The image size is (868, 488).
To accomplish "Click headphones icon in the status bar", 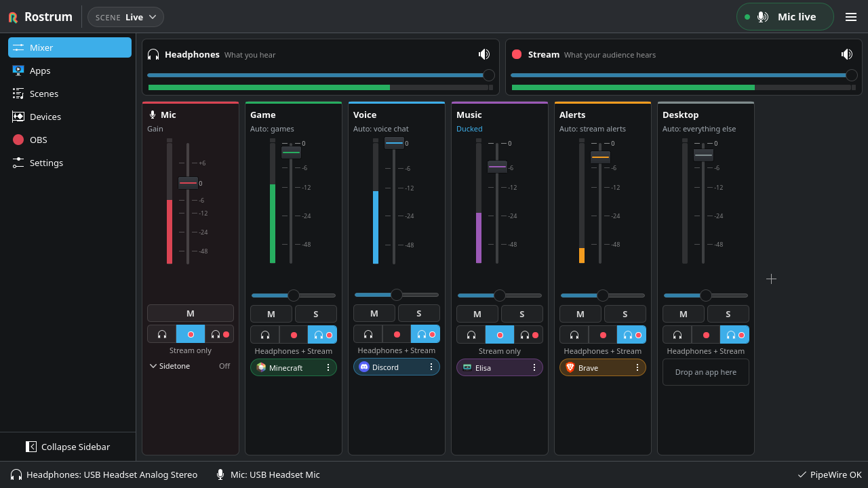I will 16,474.
